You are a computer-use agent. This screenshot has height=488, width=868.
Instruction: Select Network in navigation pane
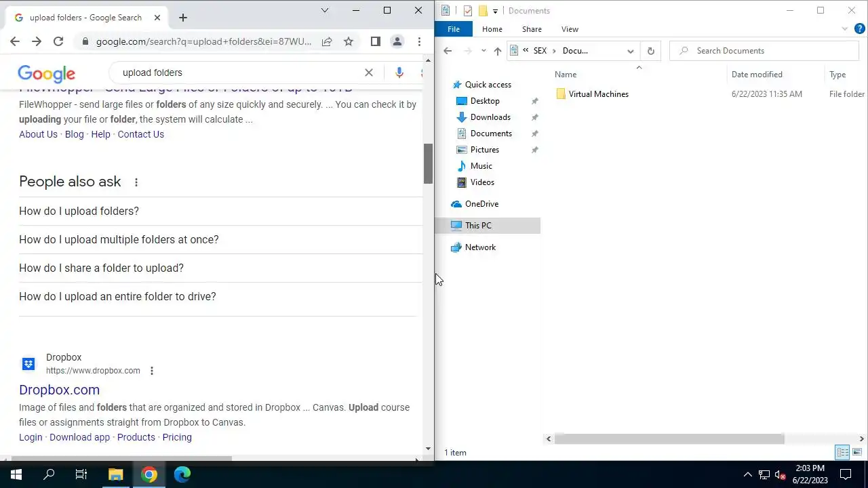pyautogui.click(x=480, y=247)
